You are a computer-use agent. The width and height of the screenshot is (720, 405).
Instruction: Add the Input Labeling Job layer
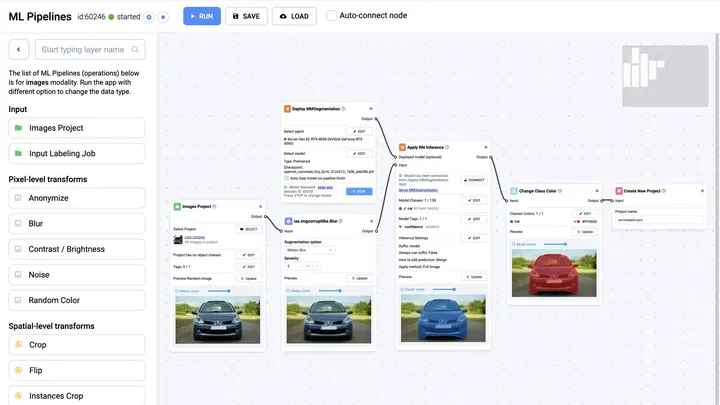[x=77, y=153]
